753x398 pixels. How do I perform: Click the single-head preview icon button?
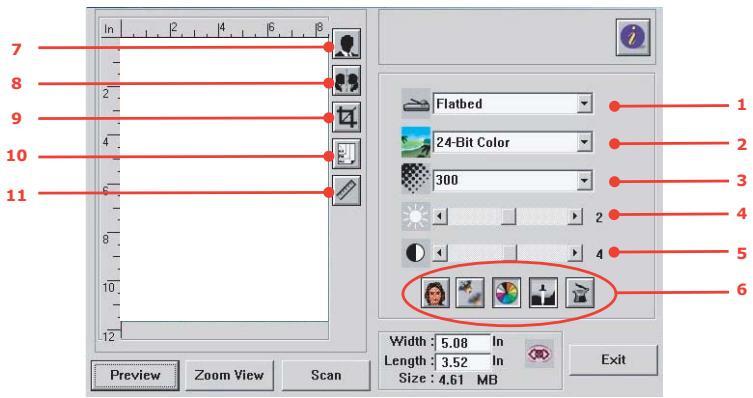(x=346, y=44)
